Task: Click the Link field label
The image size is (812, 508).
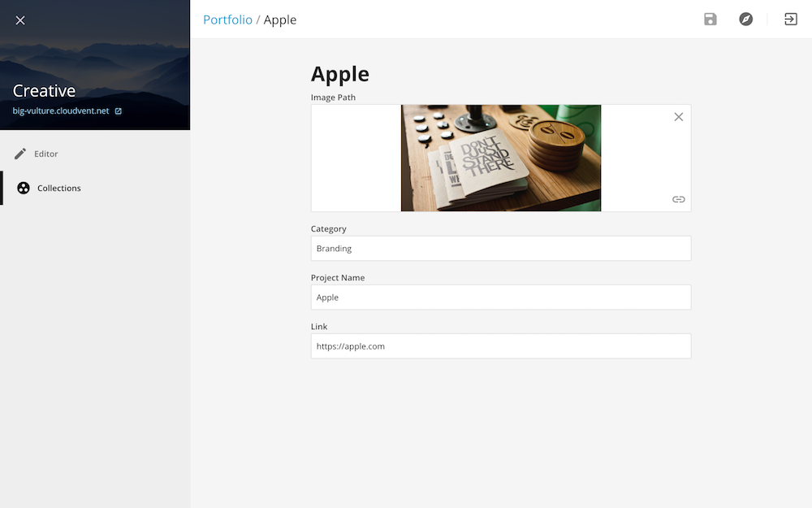Action: 319,327
